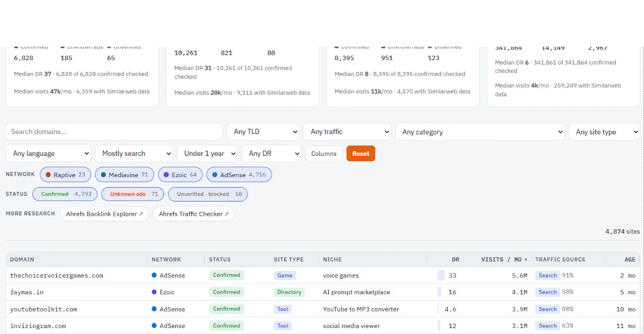Open the Any traffic dropdown
Screen dimensions: 644x334
tap(347, 132)
